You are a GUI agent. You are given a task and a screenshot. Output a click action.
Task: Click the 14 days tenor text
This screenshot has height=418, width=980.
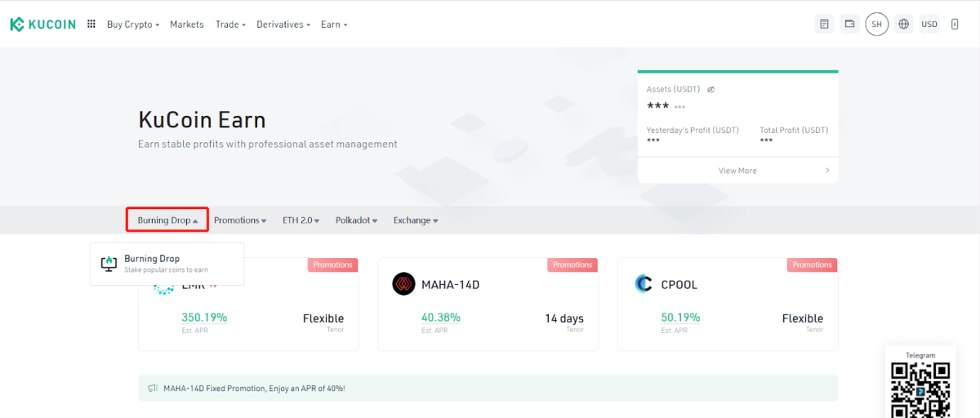(x=564, y=318)
